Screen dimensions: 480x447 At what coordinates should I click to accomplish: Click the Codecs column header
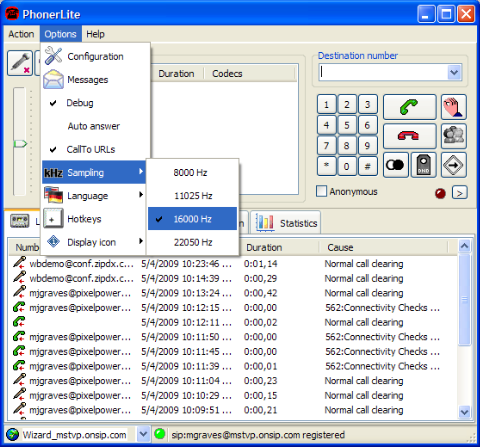pos(249,73)
